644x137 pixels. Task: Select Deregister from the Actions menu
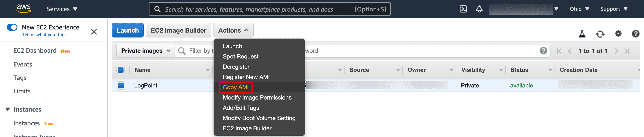[259, 67]
